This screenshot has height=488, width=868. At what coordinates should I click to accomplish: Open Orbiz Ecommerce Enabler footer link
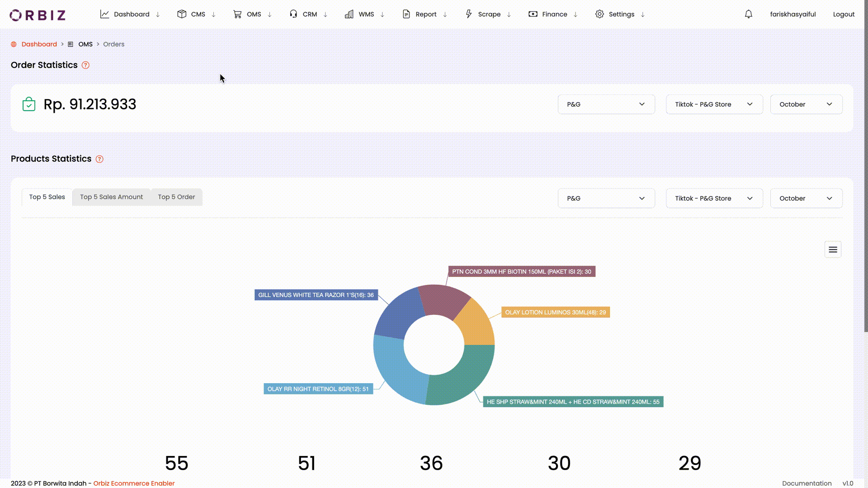pos(134,483)
